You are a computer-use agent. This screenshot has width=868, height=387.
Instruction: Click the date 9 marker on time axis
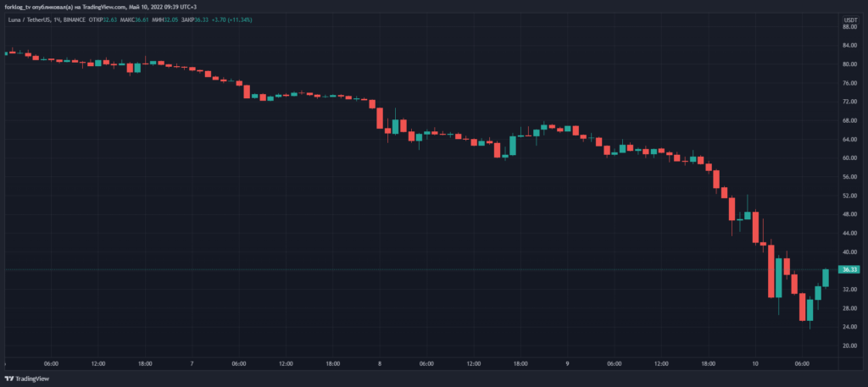(567, 364)
